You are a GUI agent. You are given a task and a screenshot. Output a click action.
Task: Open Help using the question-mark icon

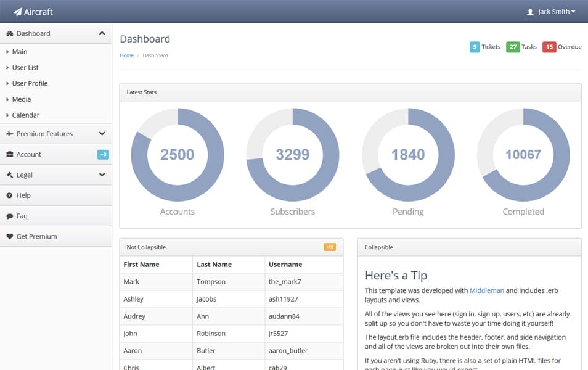click(10, 195)
